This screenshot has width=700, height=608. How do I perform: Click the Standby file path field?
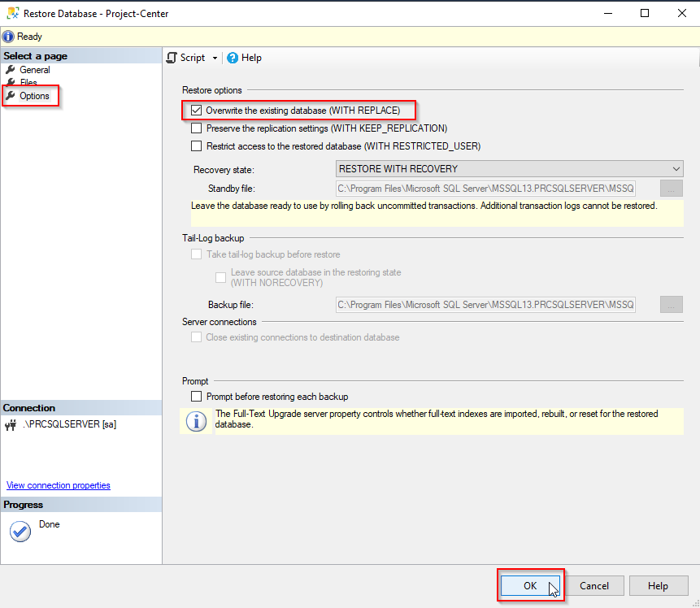click(x=485, y=189)
